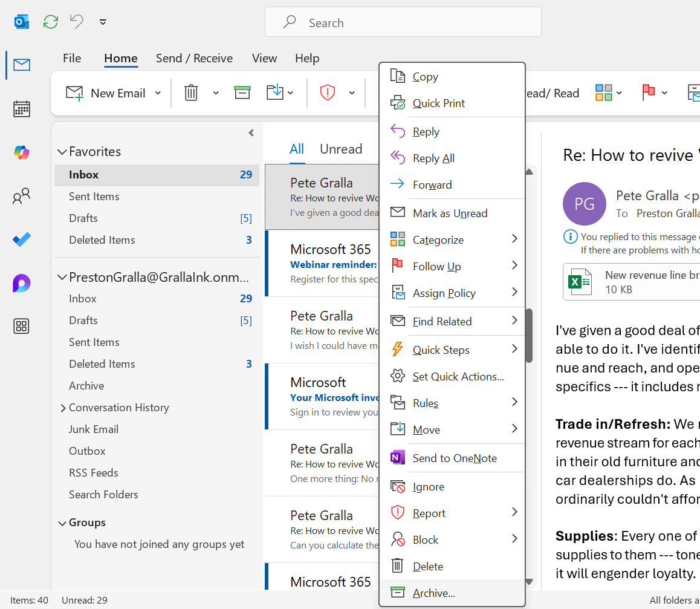Click the Delete trash icon on the ribbon
Viewport: 700px width, 609px height.
click(191, 93)
